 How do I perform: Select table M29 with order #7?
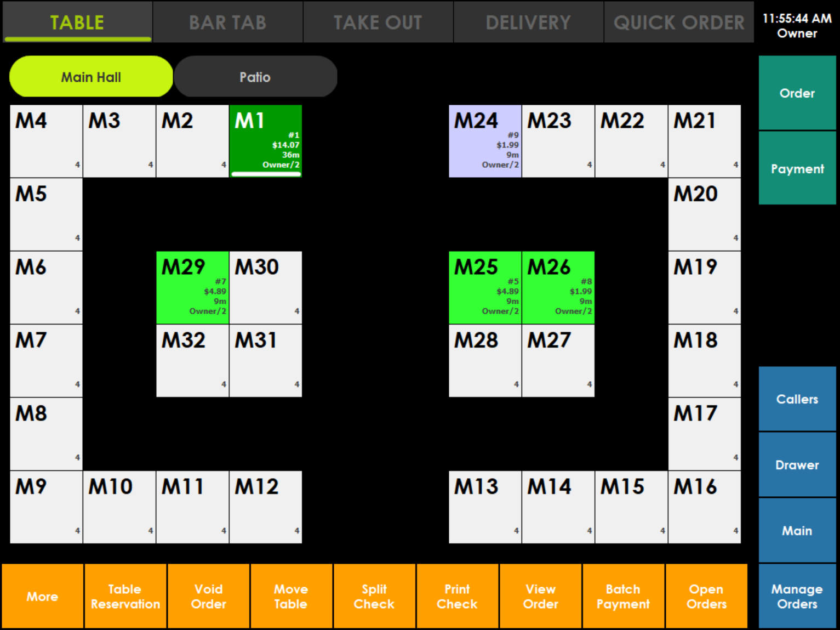[x=192, y=287]
